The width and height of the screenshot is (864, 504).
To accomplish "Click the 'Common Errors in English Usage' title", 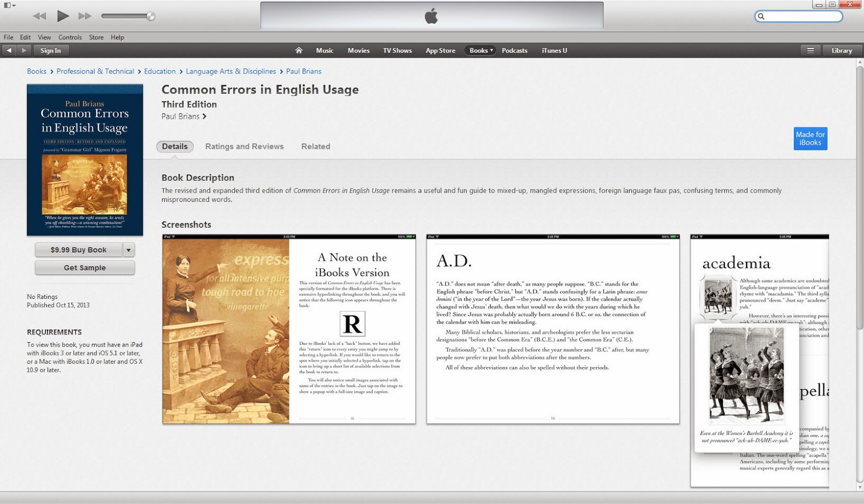I will 260,90.
